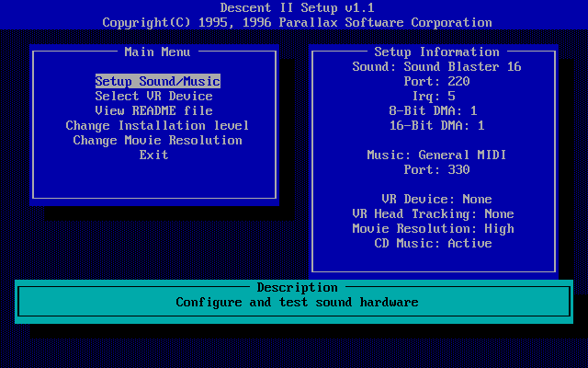Click the Parallax Software copyright line
Viewport: 588px width, 368px height.
pyautogui.click(x=298, y=22)
